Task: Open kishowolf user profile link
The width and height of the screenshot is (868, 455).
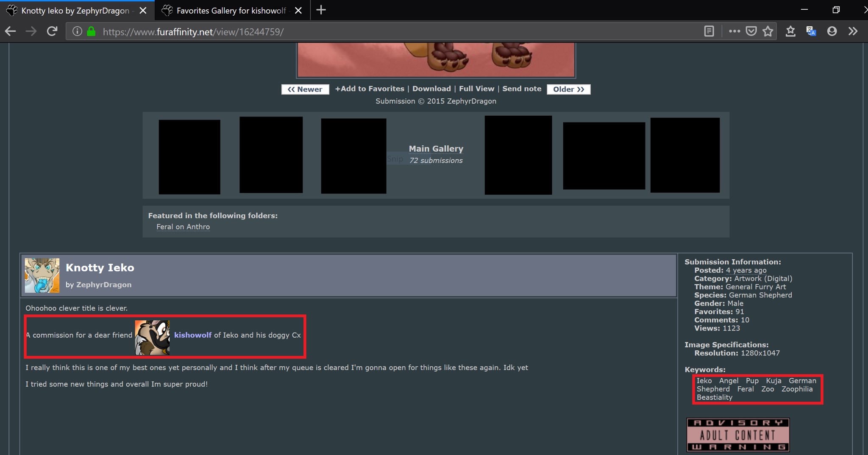Action: click(x=193, y=335)
